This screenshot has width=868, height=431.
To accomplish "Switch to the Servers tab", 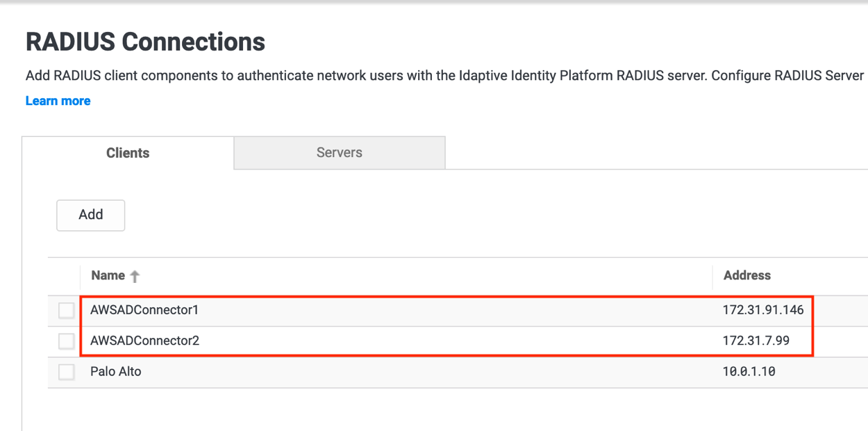I will pyautogui.click(x=339, y=152).
